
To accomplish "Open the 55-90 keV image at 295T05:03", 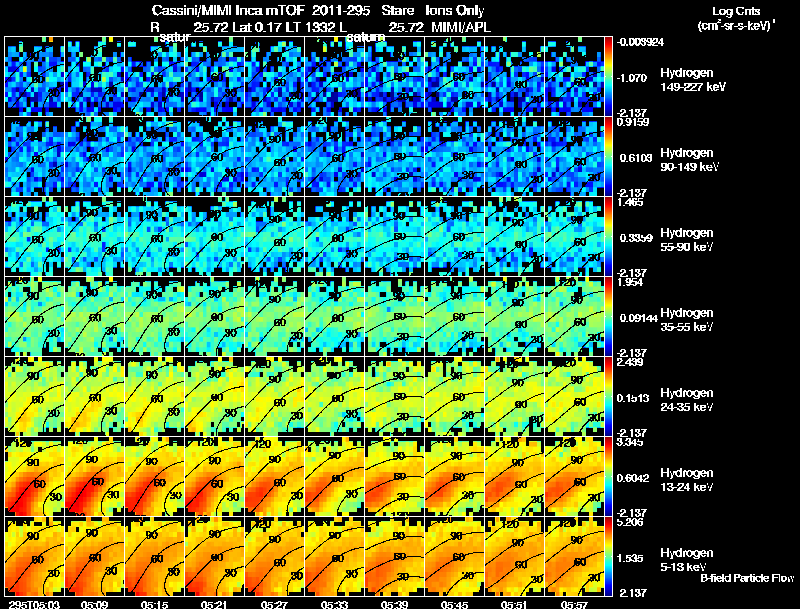I will (x=34, y=236).
